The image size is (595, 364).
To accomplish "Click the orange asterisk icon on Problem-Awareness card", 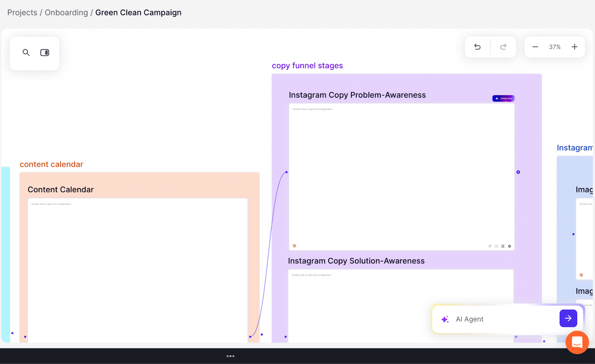I will click(295, 246).
